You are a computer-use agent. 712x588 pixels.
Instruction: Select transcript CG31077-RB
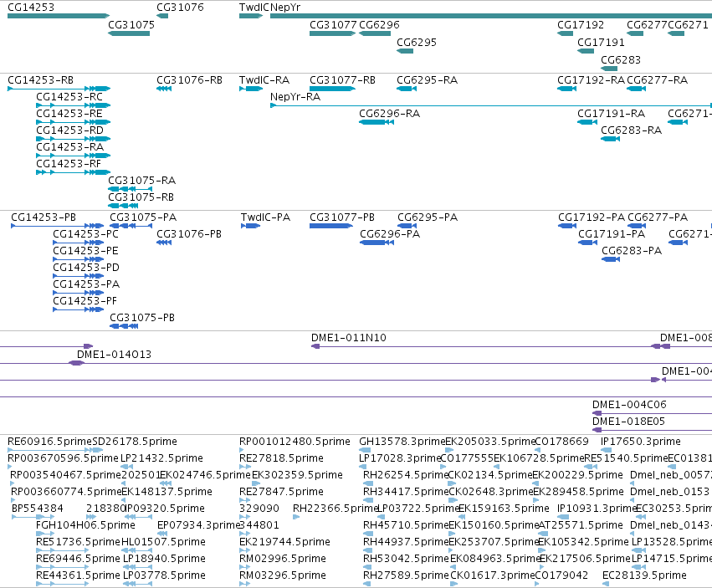pos(332,89)
